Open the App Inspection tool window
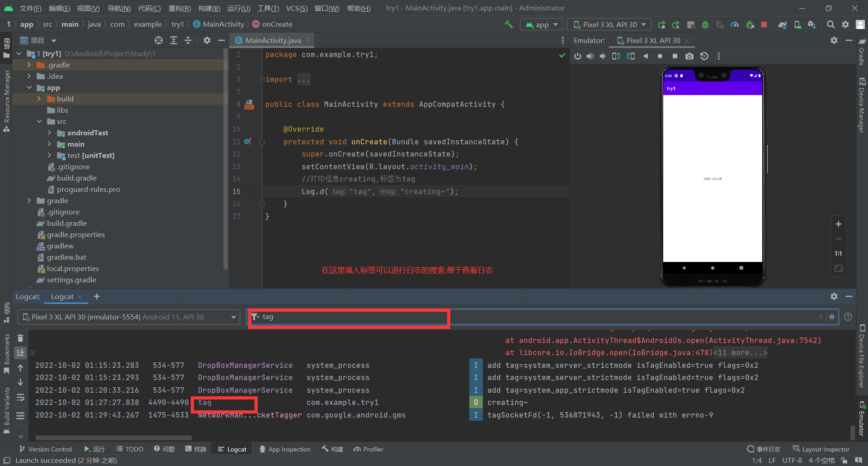Screen dimensions: 868x466 pyautogui.click(x=285, y=449)
